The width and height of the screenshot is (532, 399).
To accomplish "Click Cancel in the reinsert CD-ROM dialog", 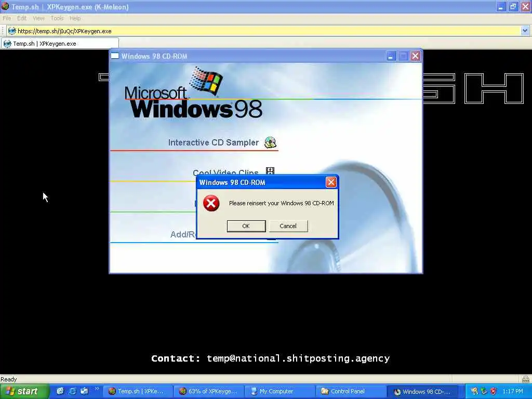I will click(x=288, y=226).
